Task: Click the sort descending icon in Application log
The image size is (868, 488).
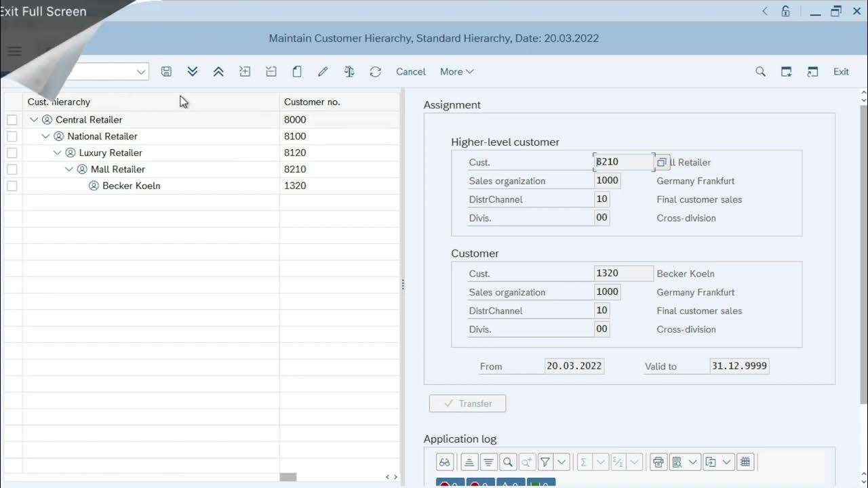Action: tap(488, 462)
